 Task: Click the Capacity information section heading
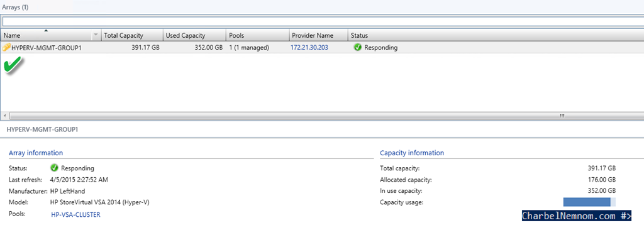click(x=412, y=153)
